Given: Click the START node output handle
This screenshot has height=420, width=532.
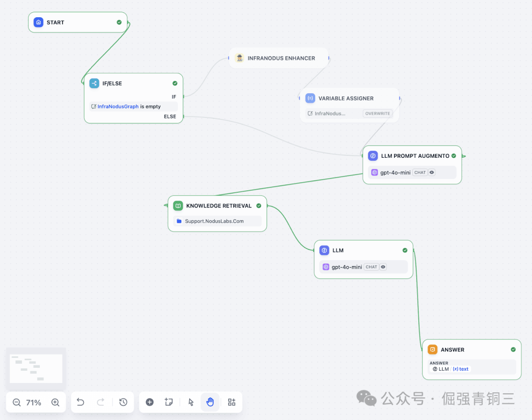Looking at the screenshot, I should point(128,22).
